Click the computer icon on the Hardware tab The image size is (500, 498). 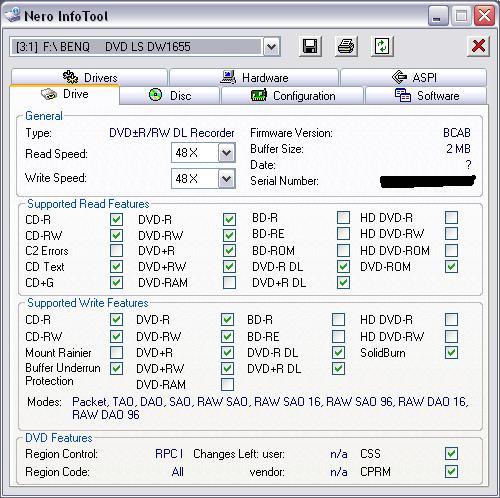(228, 77)
